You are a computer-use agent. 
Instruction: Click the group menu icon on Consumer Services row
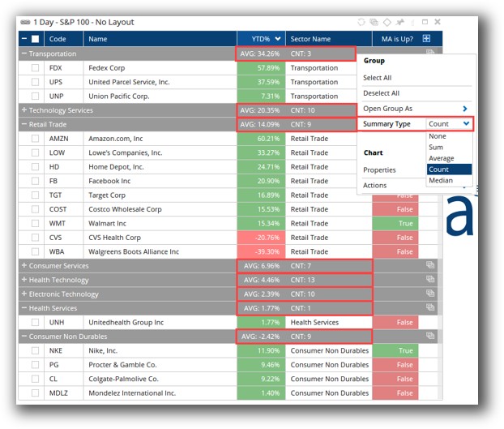click(431, 265)
